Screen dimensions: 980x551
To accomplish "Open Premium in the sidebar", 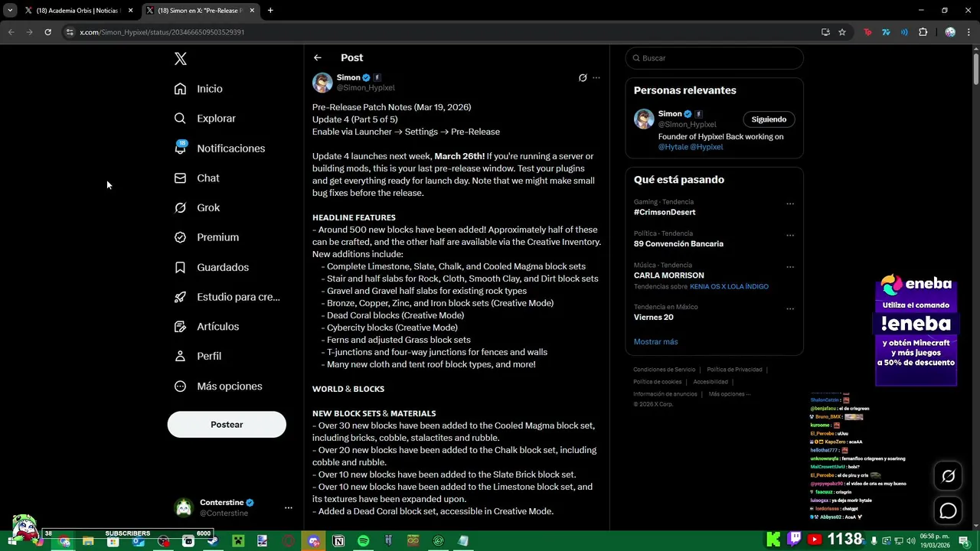I will pyautogui.click(x=207, y=237).
